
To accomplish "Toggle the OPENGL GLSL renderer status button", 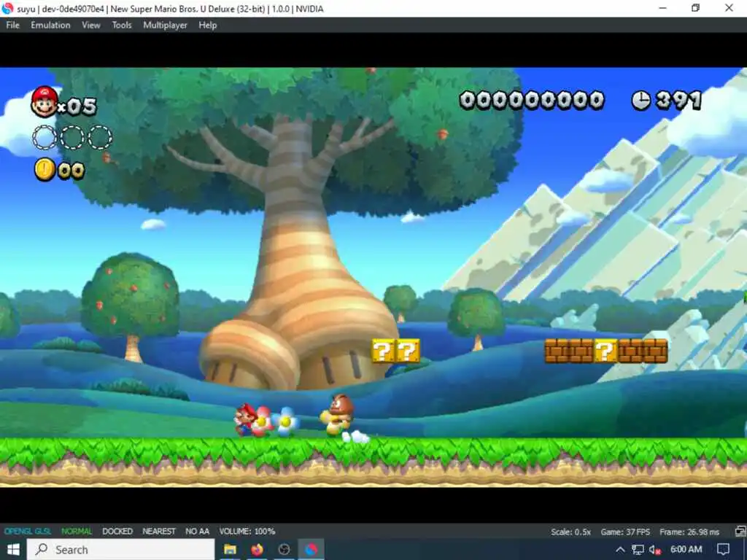I will pyautogui.click(x=28, y=531).
